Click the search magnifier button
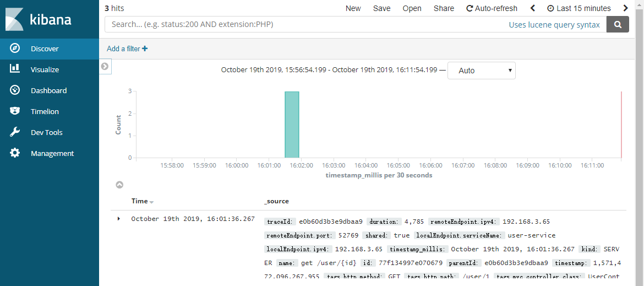The image size is (644, 286). (x=618, y=24)
